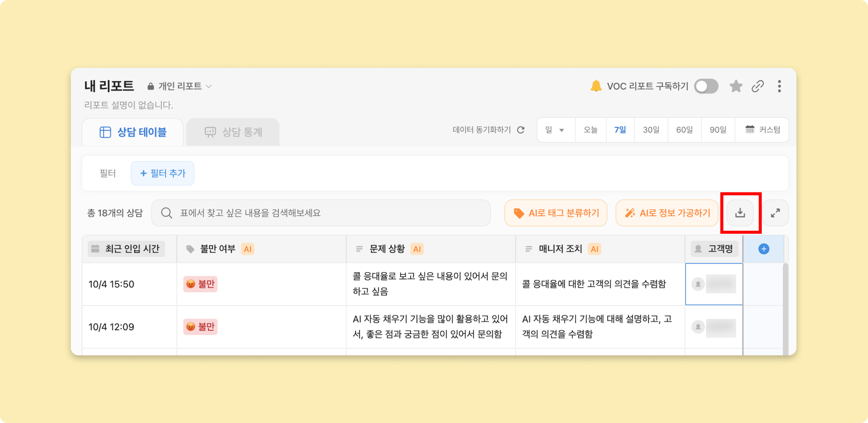The image size is (868, 423).
Task: Click the star favorite icon
Action: click(x=735, y=86)
